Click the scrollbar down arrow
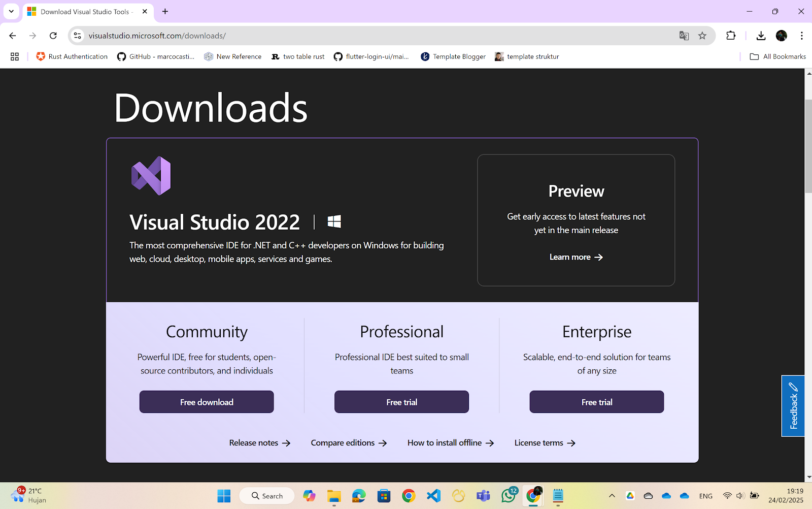This screenshot has width=812, height=509. [x=808, y=478]
